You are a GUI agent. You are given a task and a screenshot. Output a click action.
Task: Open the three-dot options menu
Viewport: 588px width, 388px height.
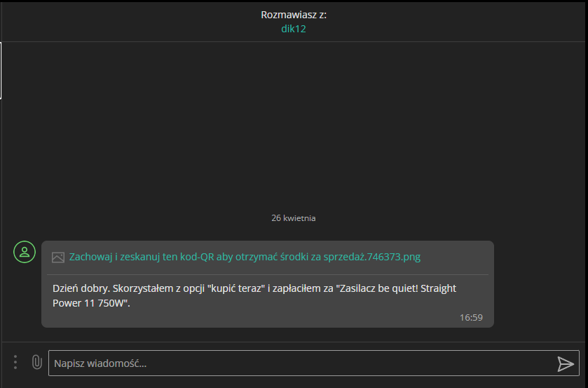click(15, 362)
